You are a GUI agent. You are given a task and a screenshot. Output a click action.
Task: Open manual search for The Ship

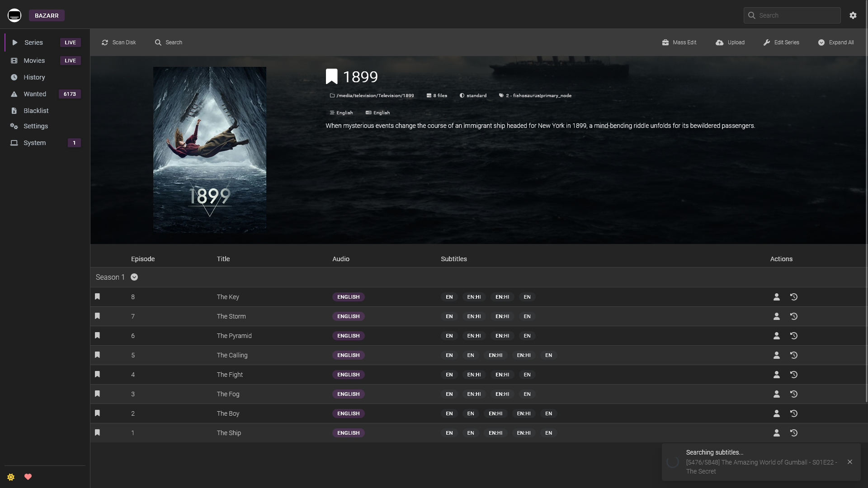pos(777,433)
